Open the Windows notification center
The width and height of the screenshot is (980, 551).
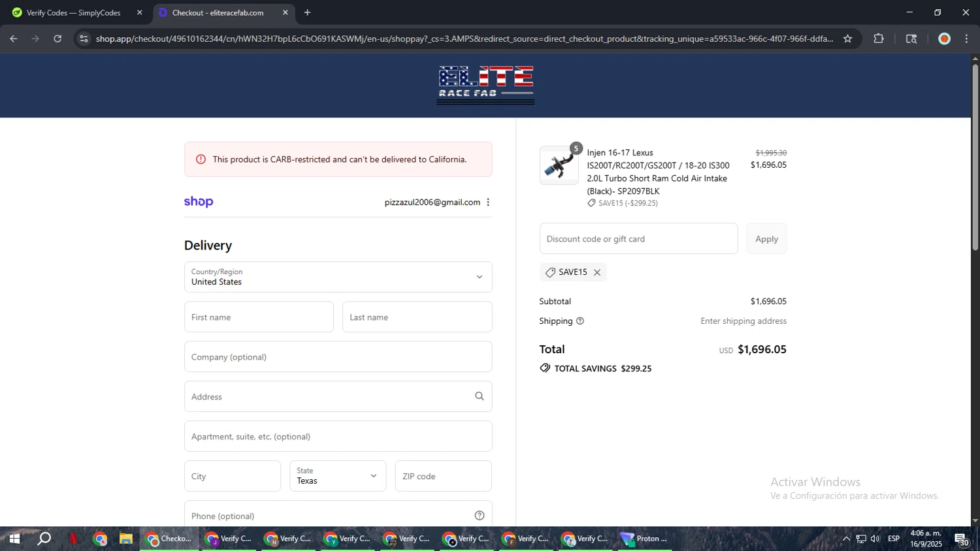click(x=962, y=539)
